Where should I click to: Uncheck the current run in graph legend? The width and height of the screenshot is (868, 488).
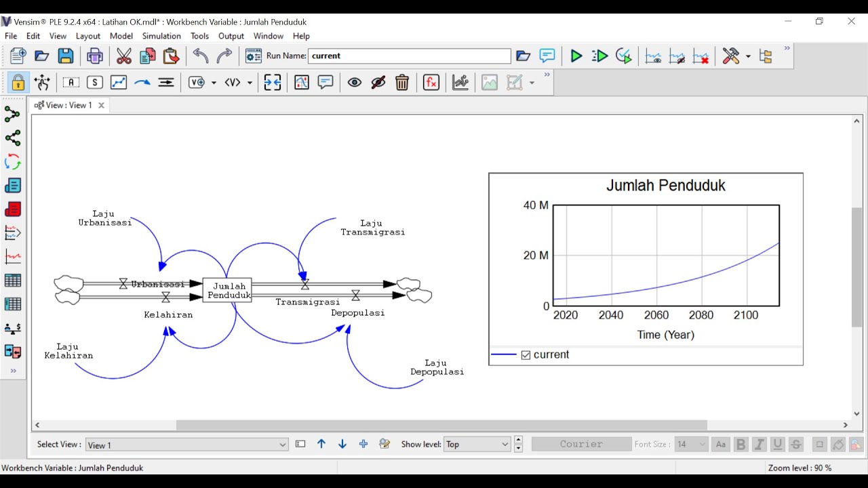coord(526,355)
